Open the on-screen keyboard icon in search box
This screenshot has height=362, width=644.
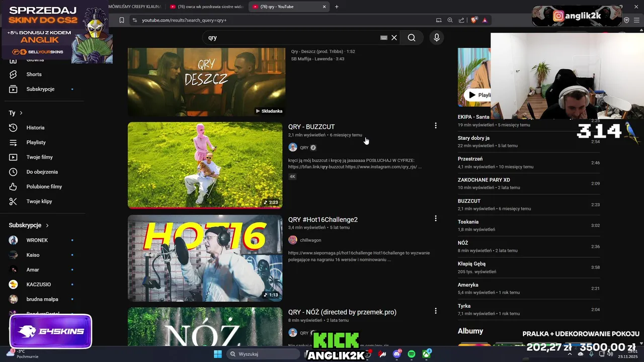pos(384,38)
